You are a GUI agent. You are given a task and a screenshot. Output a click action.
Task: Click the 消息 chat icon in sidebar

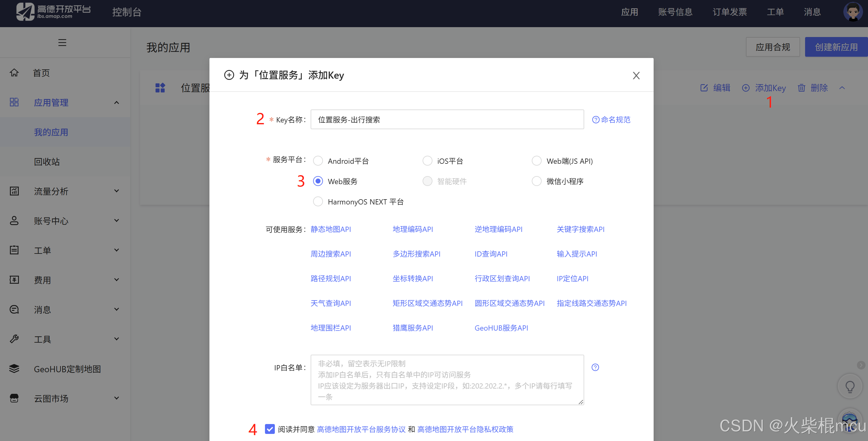(14, 310)
